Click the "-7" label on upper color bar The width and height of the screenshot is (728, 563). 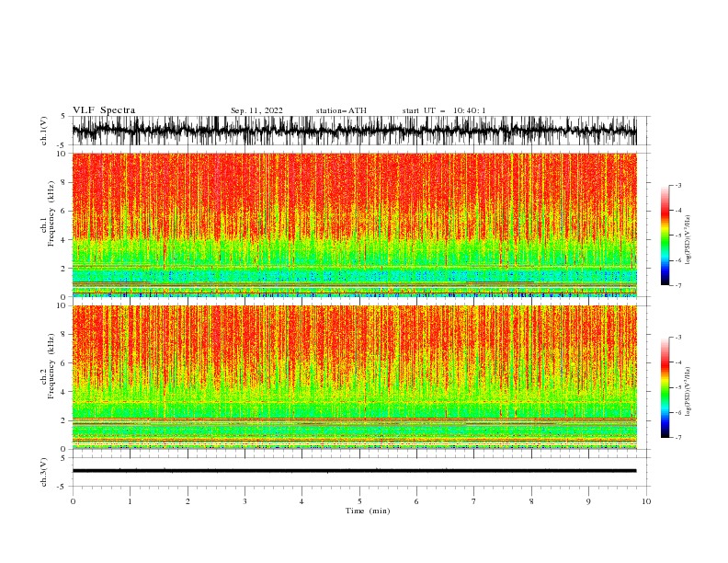pyautogui.click(x=678, y=285)
